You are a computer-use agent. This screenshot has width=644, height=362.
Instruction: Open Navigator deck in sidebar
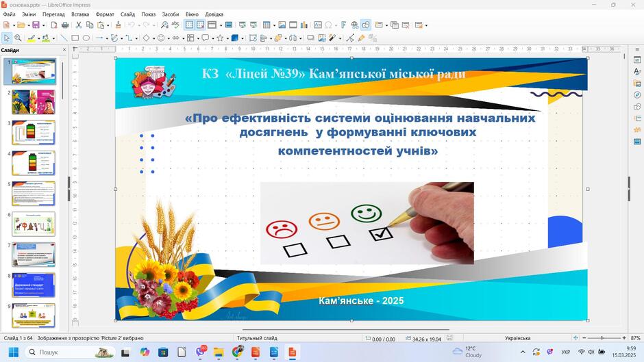coord(637,95)
